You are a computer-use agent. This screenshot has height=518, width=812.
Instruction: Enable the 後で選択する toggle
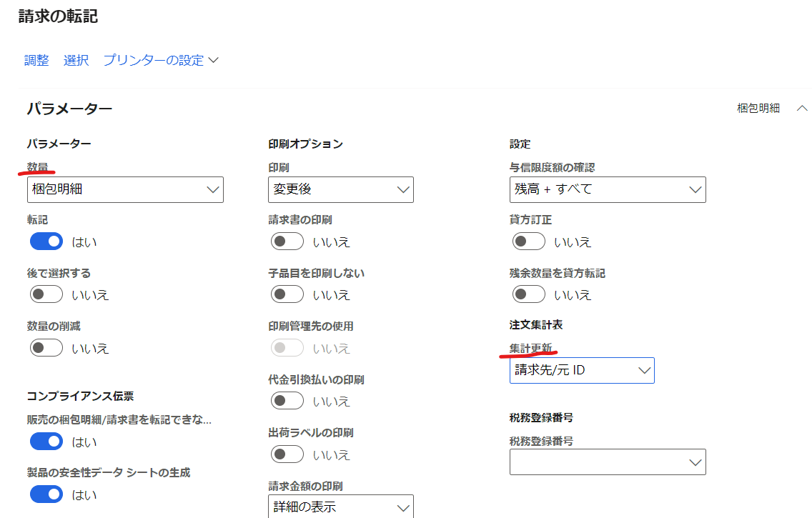point(46,294)
